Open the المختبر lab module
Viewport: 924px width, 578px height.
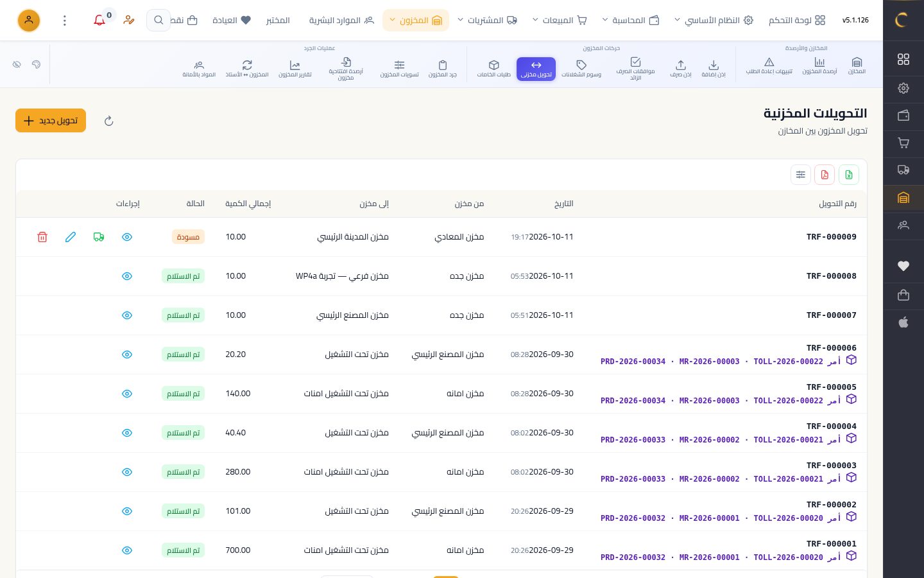[x=278, y=21]
